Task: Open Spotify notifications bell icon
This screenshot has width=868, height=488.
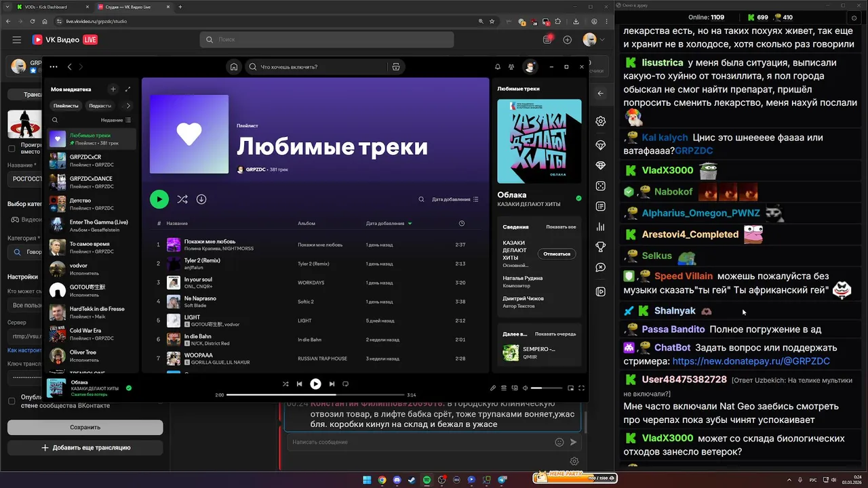Action: tap(498, 67)
